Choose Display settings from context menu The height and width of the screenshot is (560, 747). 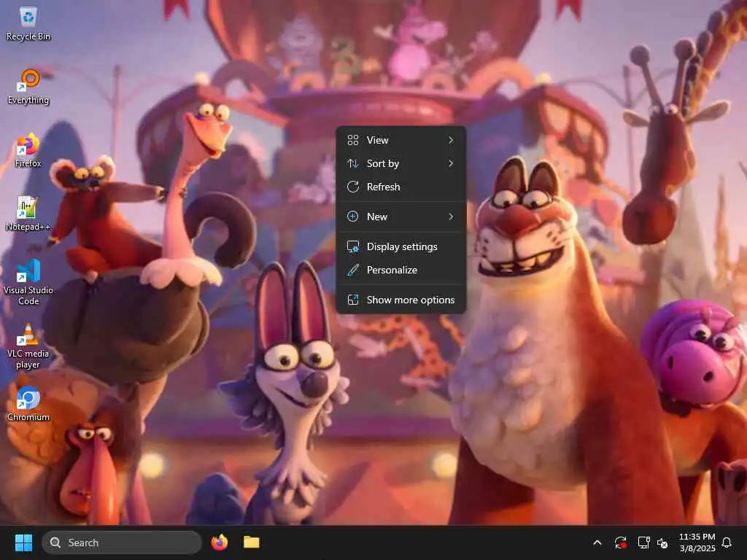(x=401, y=246)
